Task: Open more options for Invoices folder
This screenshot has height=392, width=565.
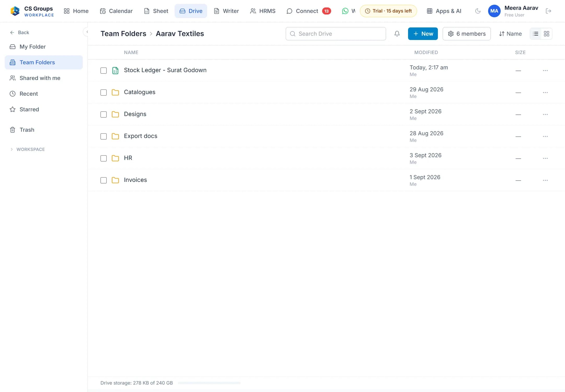Action: point(545,180)
